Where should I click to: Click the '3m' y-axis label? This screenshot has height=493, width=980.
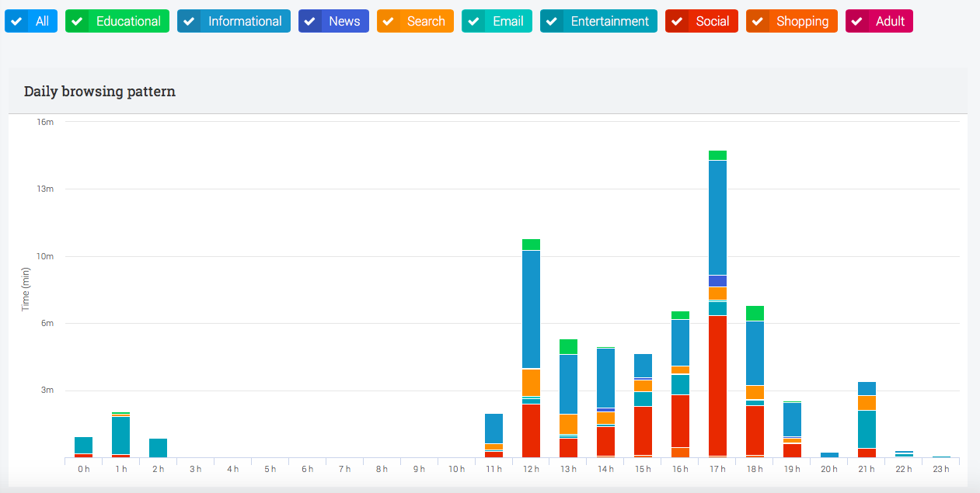(x=47, y=390)
